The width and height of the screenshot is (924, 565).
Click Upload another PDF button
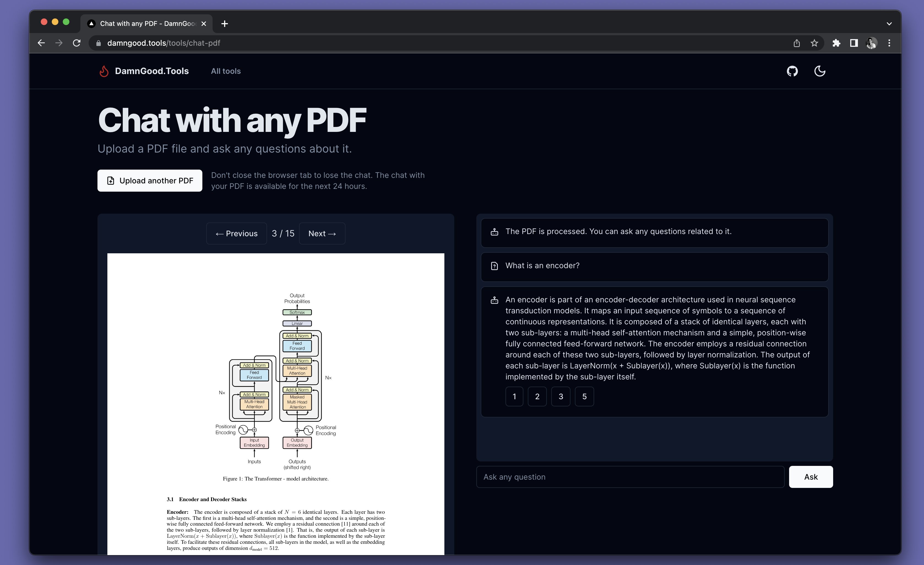tap(150, 181)
